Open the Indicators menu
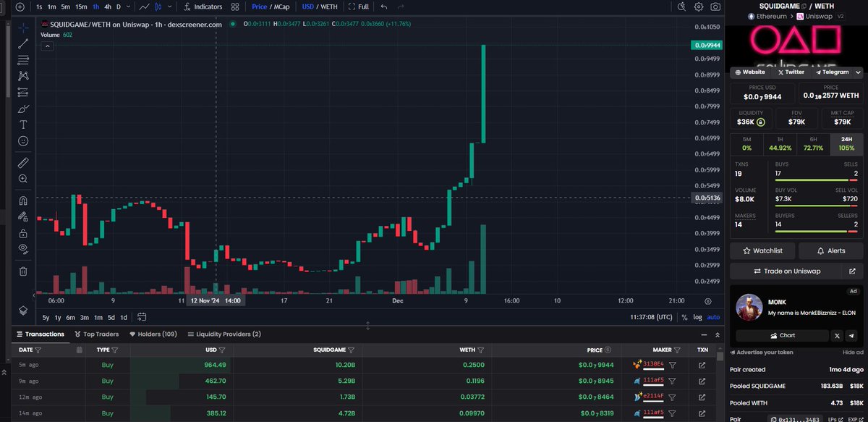The image size is (868, 422). click(x=203, y=7)
